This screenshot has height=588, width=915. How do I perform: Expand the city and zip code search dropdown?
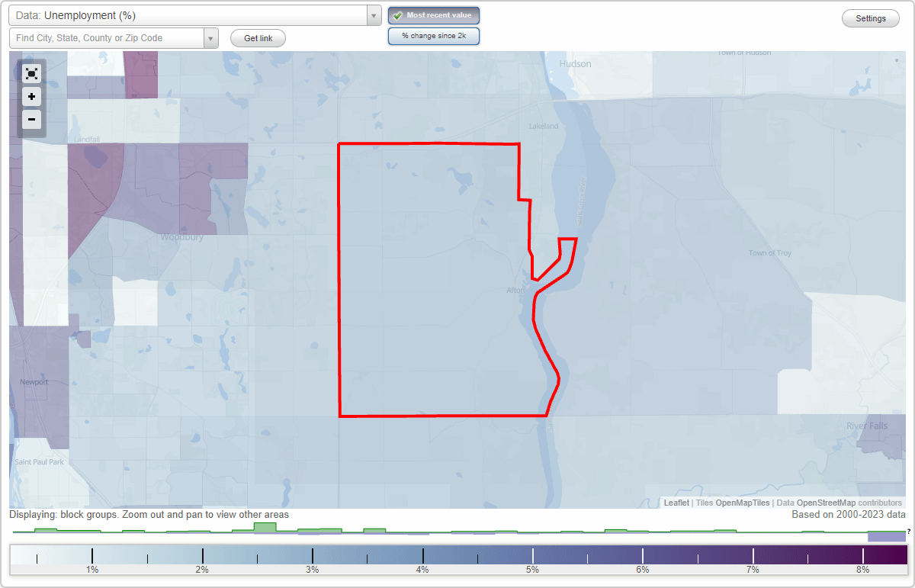click(x=211, y=37)
